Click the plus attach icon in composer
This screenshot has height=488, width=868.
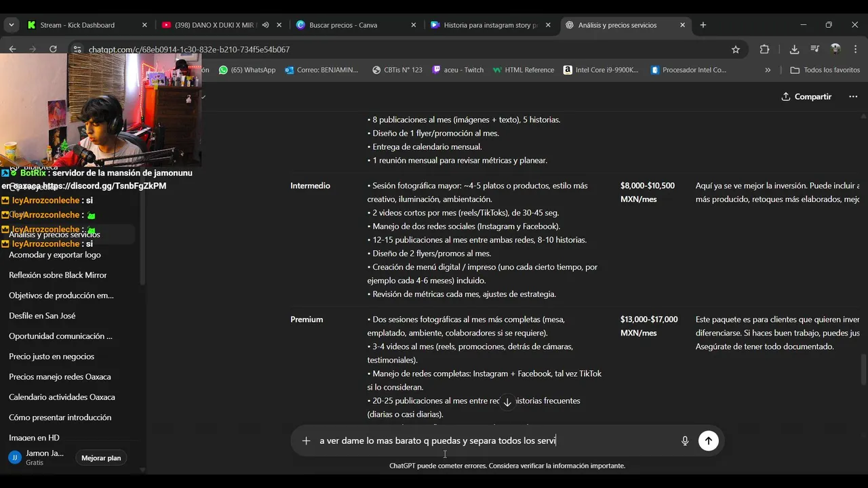306,441
